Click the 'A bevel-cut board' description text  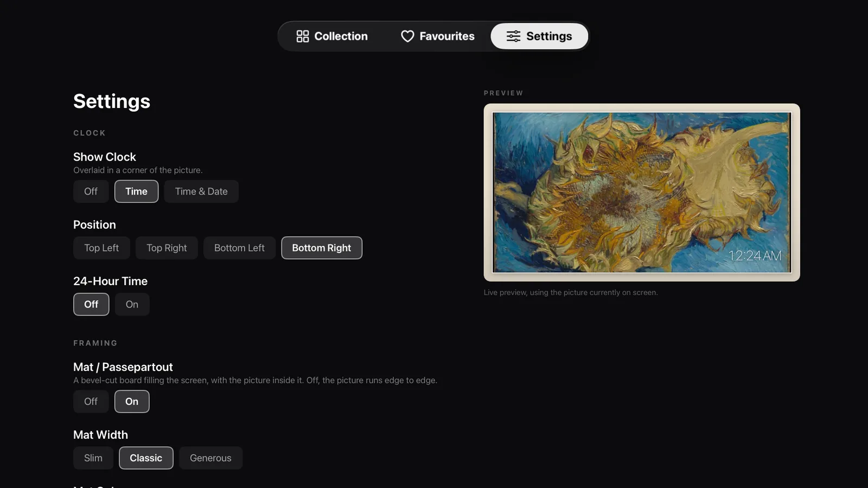coord(255,380)
